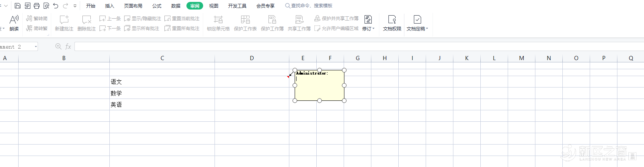The width and height of the screenshot is (644, 167).
Task: Click cell containing 语文
Action: click(x=162, y=82)
